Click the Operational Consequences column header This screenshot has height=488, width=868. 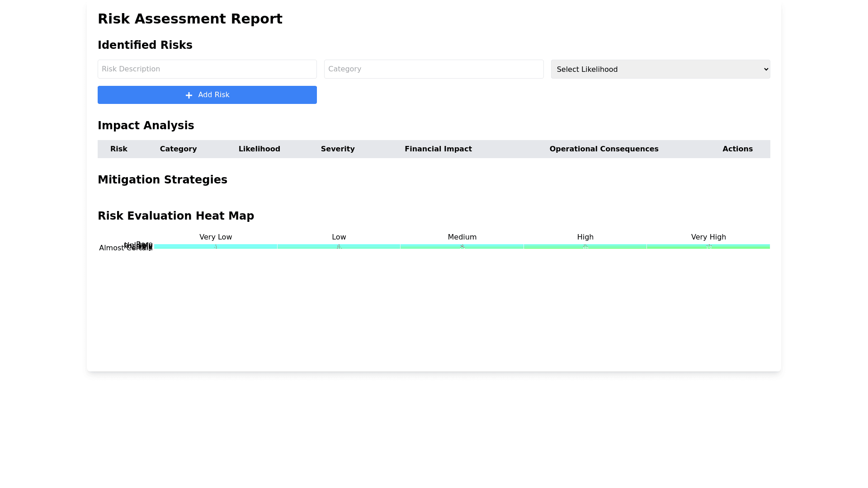[x=604, y=149]
